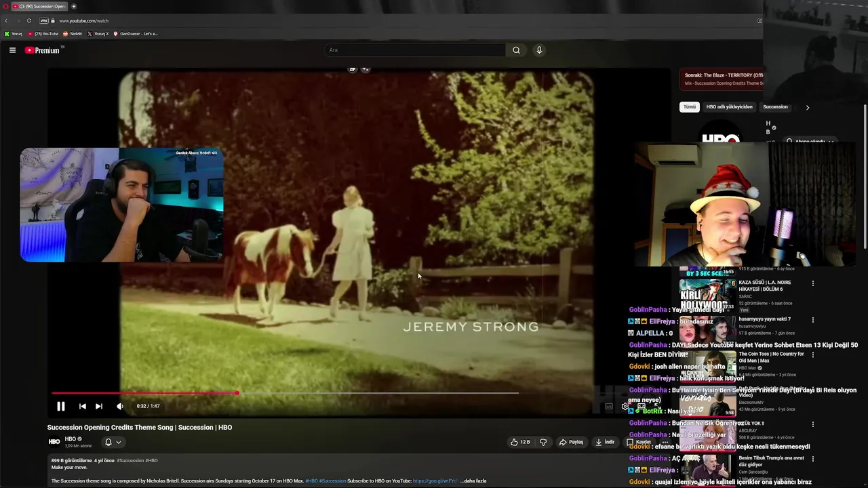Image resolution: width=868 pixels, height=488 pixels.
Task: Like the video with 12 B likes
Action: click(x=520, y=442)
